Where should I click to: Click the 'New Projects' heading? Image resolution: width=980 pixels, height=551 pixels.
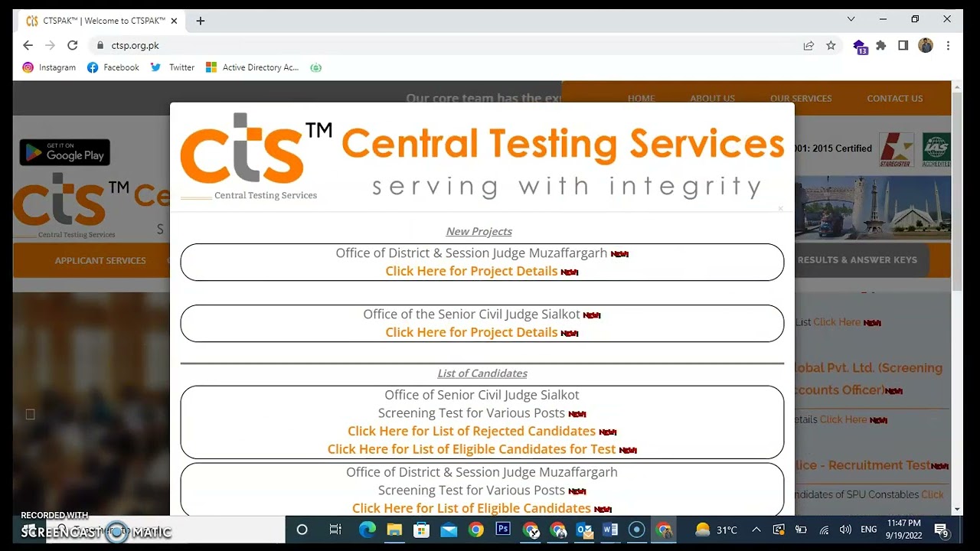coord(479,231)
